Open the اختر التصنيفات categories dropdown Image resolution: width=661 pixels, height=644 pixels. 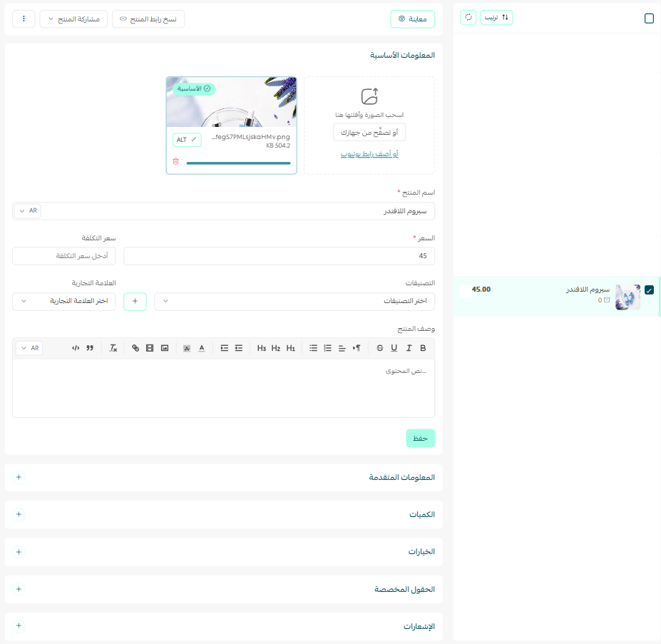294,301
